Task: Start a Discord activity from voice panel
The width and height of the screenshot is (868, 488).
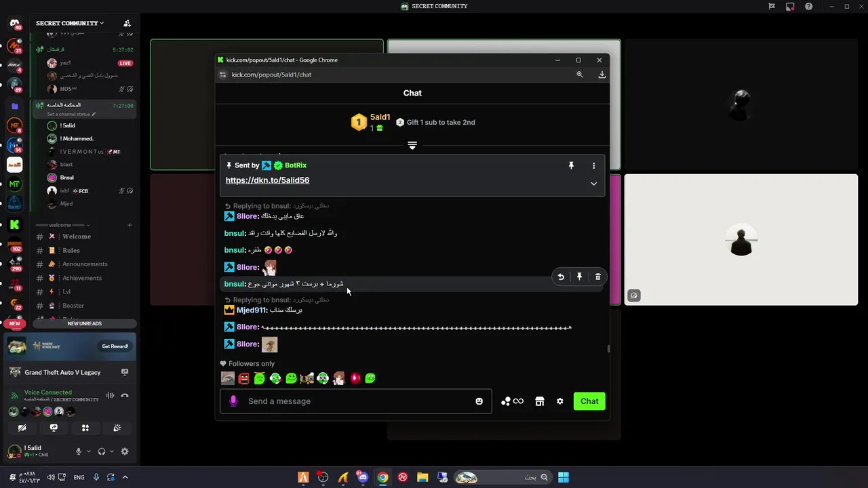Action: [x=85, y=428]
